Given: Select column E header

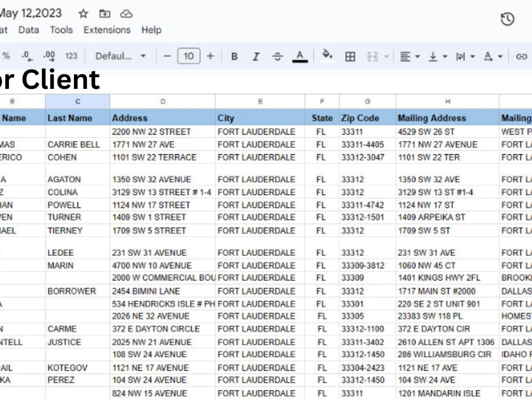Looking at the screenshot, I should tap(260, 102).
